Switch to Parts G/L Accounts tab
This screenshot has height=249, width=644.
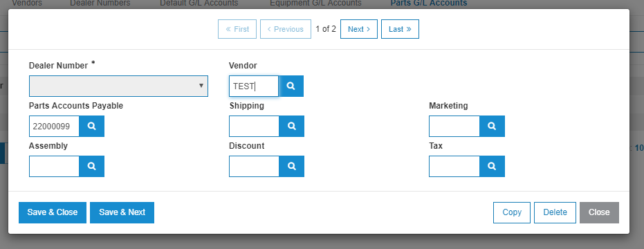tap(428, 3)
